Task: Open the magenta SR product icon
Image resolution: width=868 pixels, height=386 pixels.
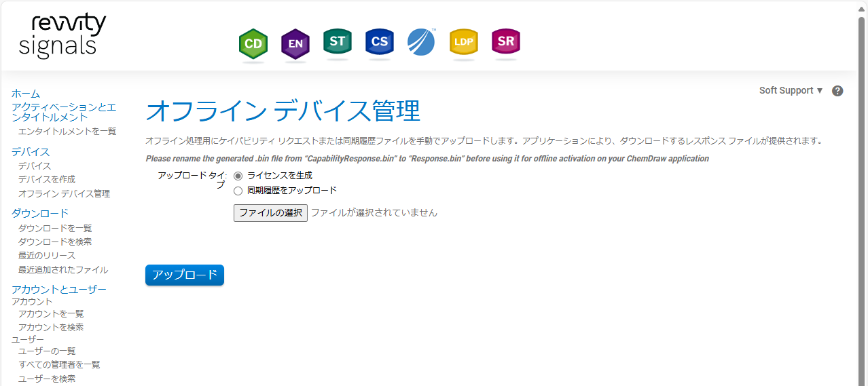Action: click(x=506, y=42)
